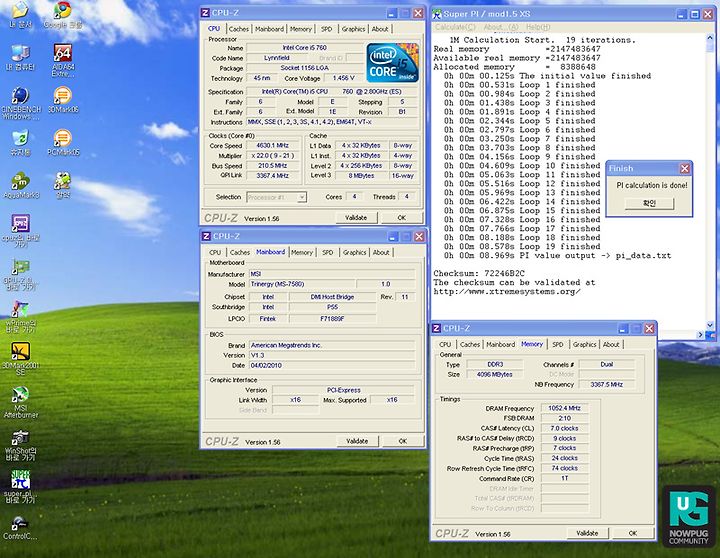Open My Computer desktop icon

click(x=21, y=57)
